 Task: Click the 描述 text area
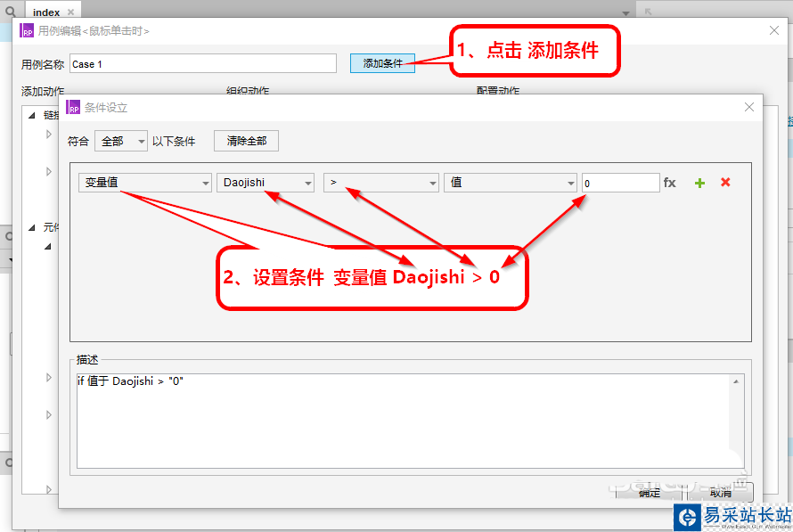(x=410, y=421)
